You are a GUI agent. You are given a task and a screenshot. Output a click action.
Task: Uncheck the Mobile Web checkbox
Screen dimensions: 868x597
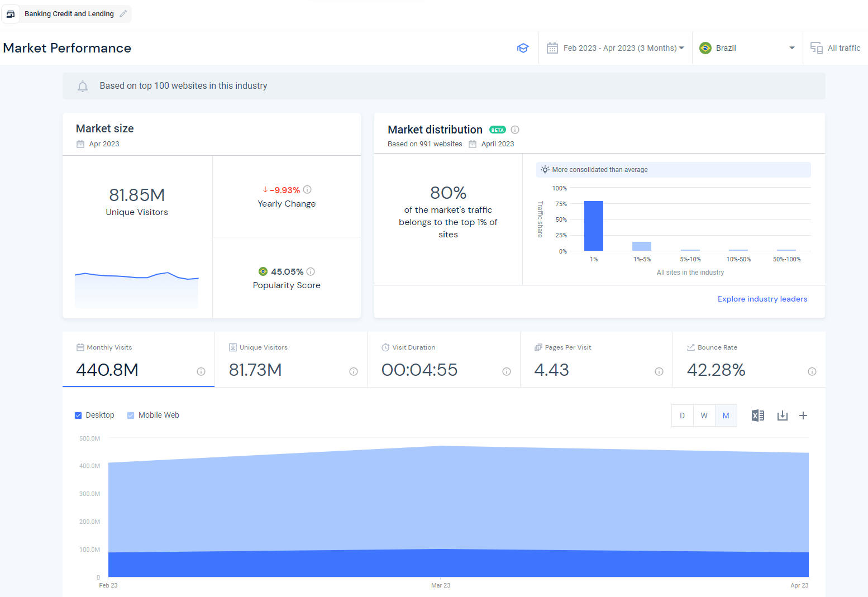tap(131, 415)
